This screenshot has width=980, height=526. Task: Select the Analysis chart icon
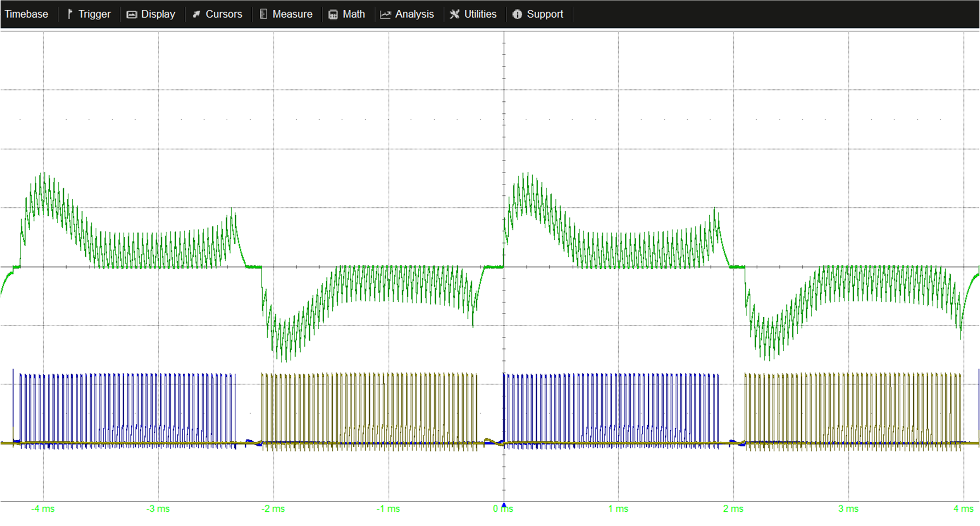pyautogui.click(x=385, y=14)
